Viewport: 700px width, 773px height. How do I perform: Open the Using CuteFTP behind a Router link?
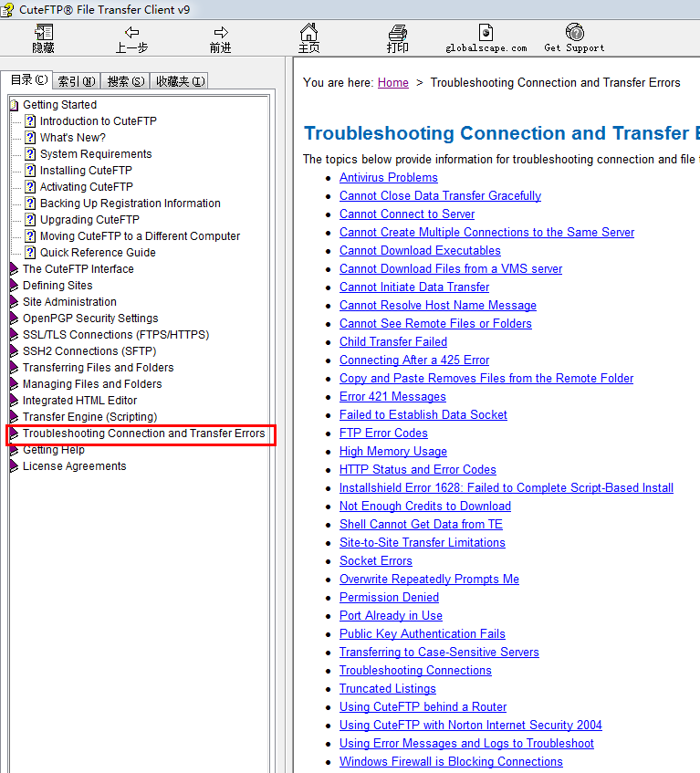pyautogui.click(x=423, y=706)
